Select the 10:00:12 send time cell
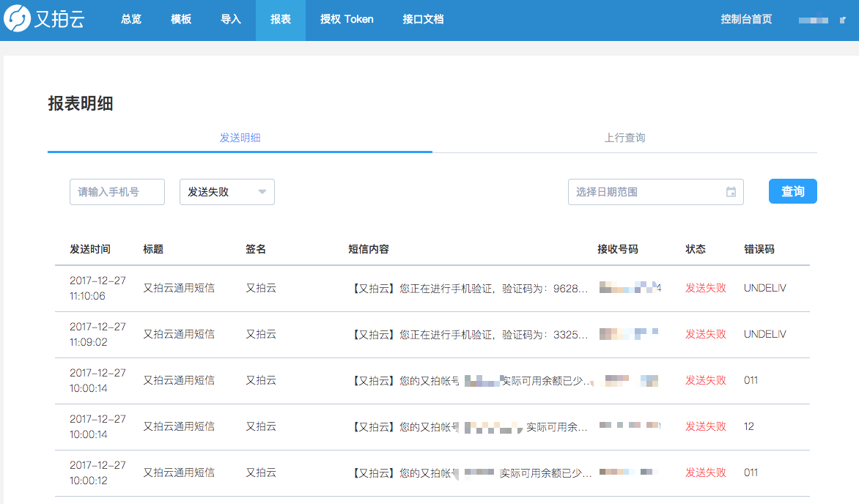The width and height of the screenshot is (859, 504). tap(97, 472)
